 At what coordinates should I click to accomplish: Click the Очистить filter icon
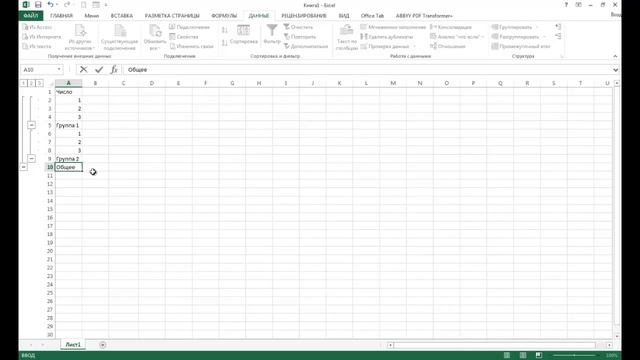pyautogui.click(x=287, y=27)
